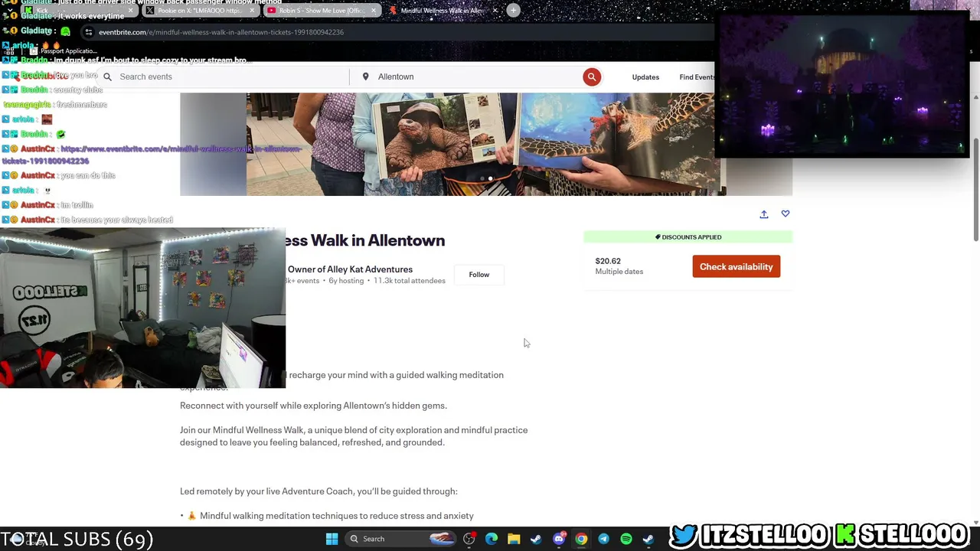980x551 pixels.
Task: Open the Windows Start menu
Action: coord(332,539)
